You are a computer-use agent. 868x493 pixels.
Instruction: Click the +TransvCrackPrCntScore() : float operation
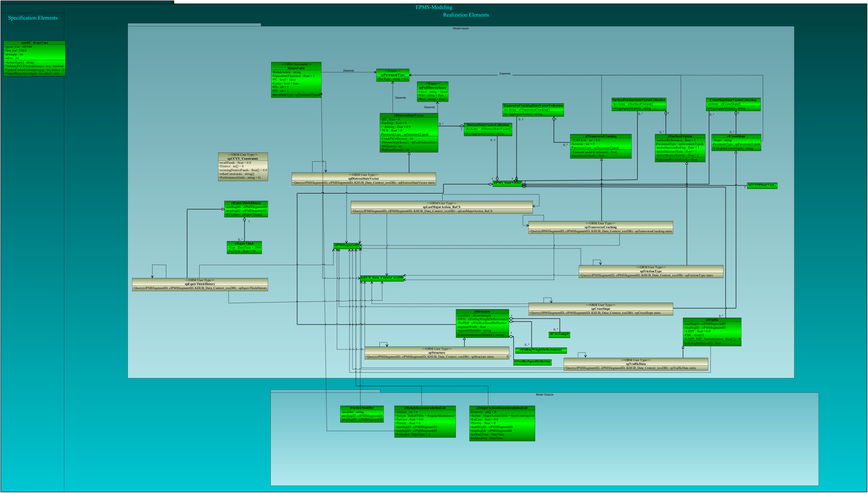point(594,152)
